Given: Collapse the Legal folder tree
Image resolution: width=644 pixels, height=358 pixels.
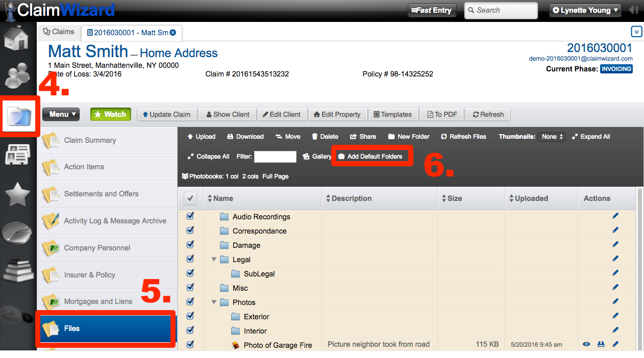Looking at the screenshot, I should (x=214, y=260).
